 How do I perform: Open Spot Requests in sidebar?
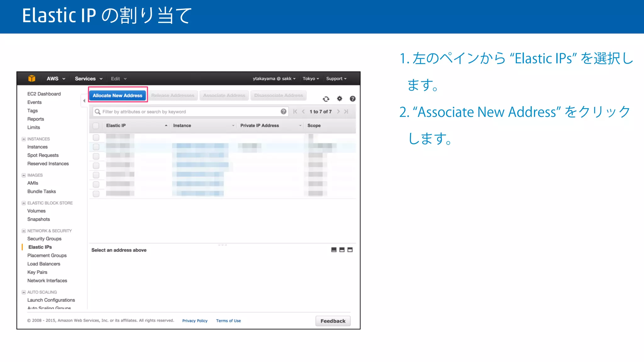(43, 155)
